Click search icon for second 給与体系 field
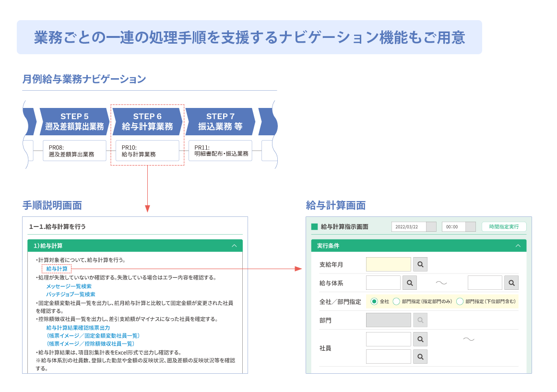This screenshot has height=392, width=557. (511, 283)
